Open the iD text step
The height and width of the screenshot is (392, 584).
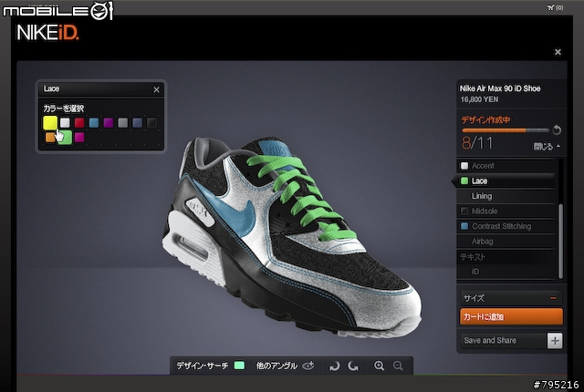coord(507,272)
